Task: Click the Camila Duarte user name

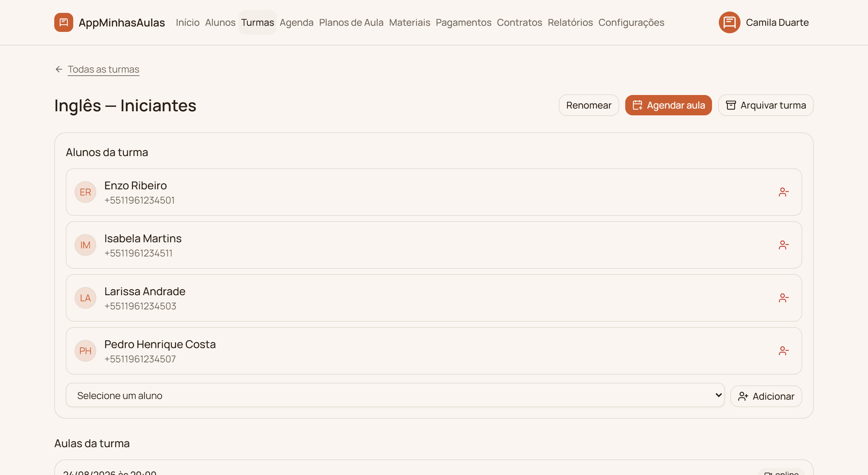Action: click(x=777, y=22)
